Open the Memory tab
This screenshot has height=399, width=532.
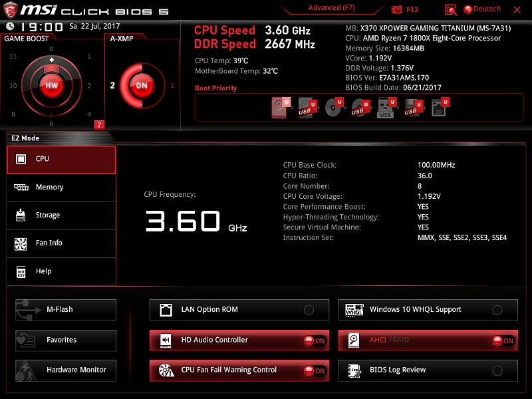pyautogui.click(x=61, y=188)
